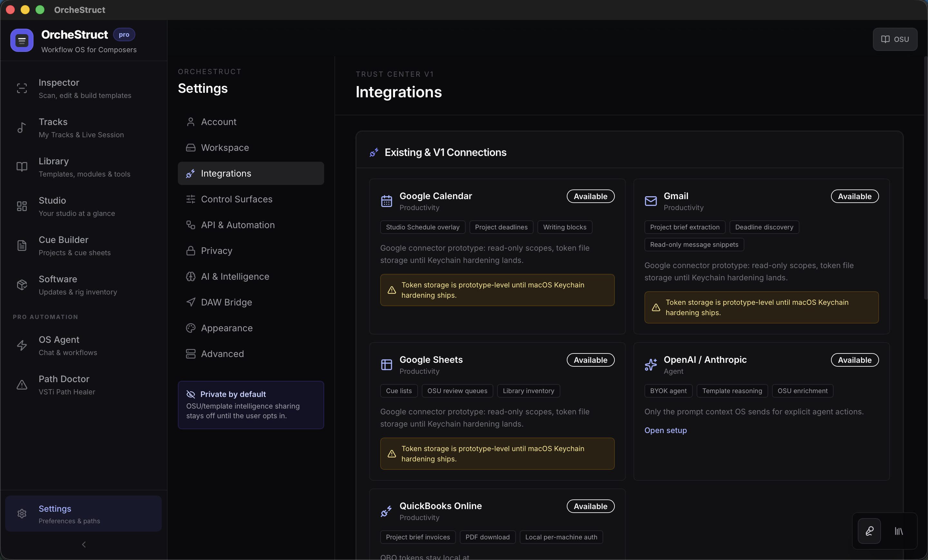Click the OSU enrichment tag
Viewport: 928px width, 560px height.
[803, 391]
